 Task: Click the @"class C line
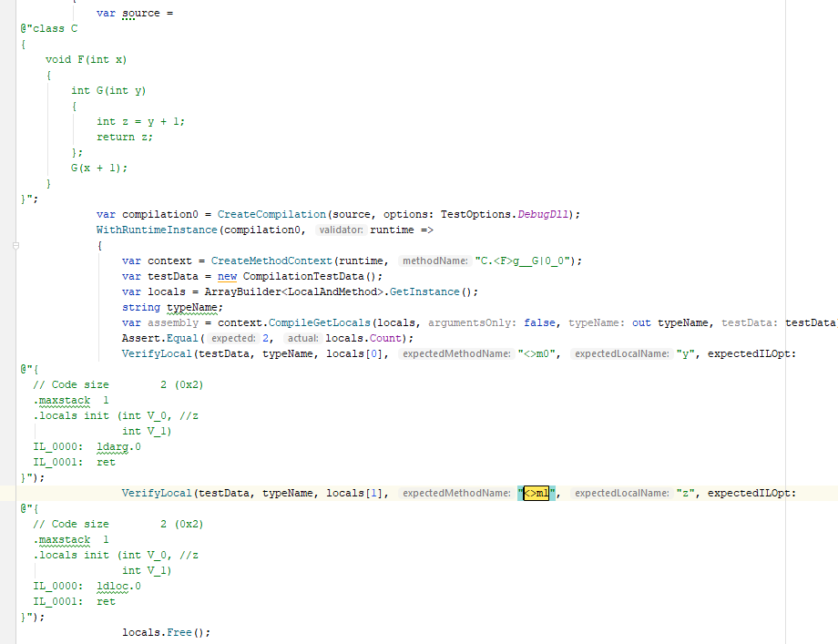(49, 28)
